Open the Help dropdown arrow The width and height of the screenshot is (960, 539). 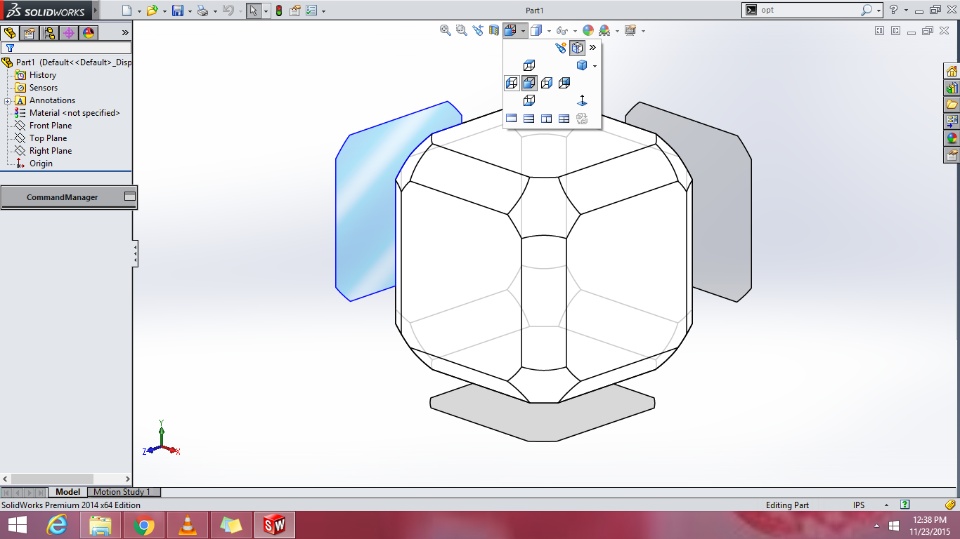906,10
